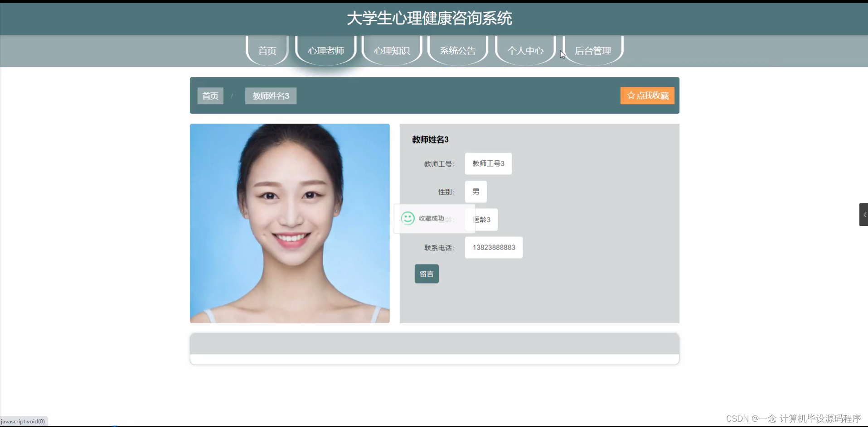
Task: Click the star icon on 点我收藏 button
Action: pyautogui.click(x=631, y=96)
